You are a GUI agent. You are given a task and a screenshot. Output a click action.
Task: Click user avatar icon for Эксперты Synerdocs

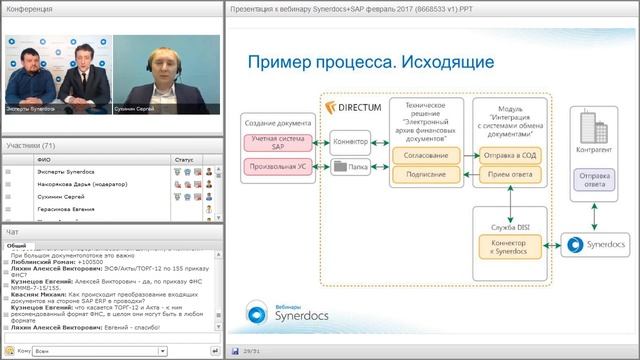click(x=209, y=172)
